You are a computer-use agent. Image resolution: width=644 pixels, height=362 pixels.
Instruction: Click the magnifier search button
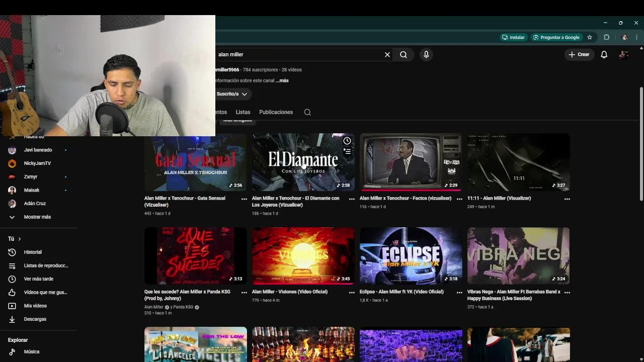pos(404,55)
